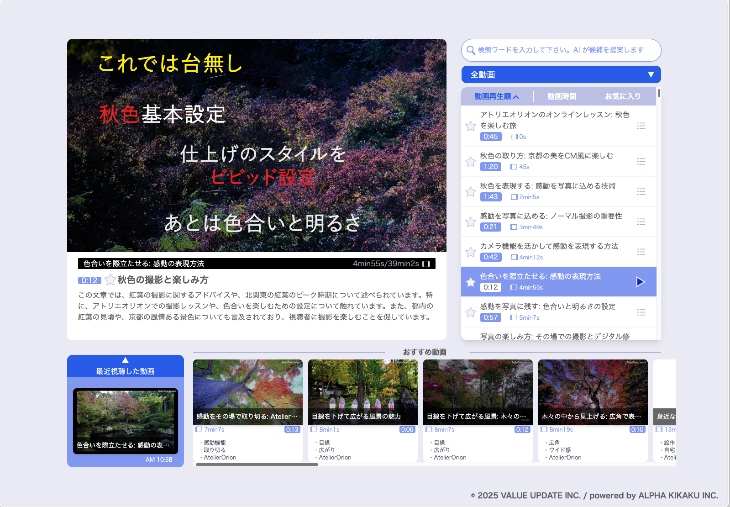Toggle favorite star beside 秋色の撮影と楽しみ方 heading
Viewport: 730px width, 507px height.
(110, 281)
